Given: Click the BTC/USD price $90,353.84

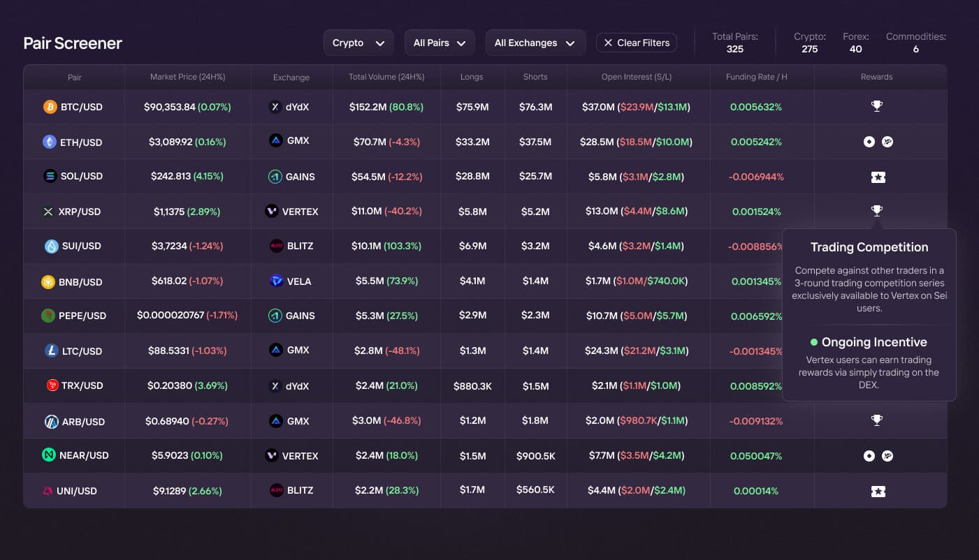Looking at the screenshot, I should coord(169,107).
